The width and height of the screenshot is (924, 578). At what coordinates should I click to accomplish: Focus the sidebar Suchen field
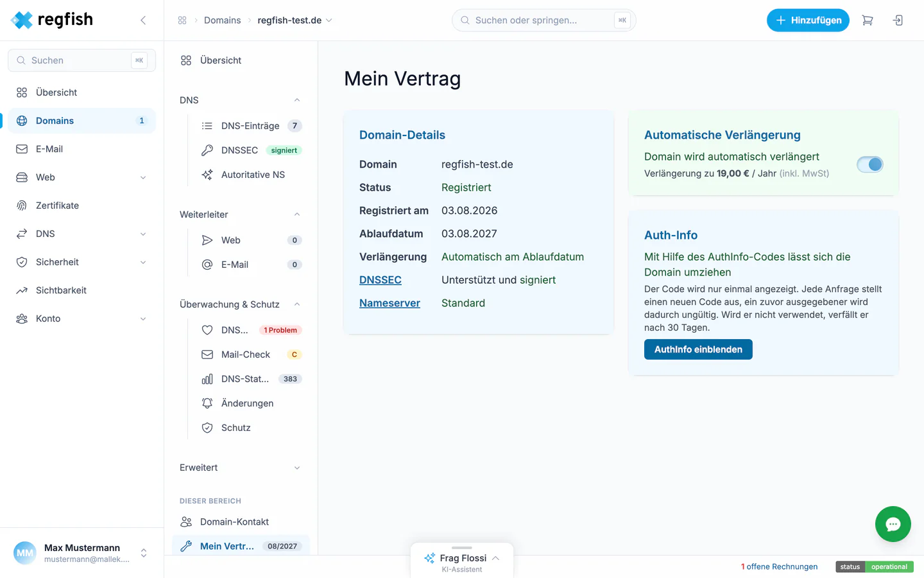coord(82,60)
